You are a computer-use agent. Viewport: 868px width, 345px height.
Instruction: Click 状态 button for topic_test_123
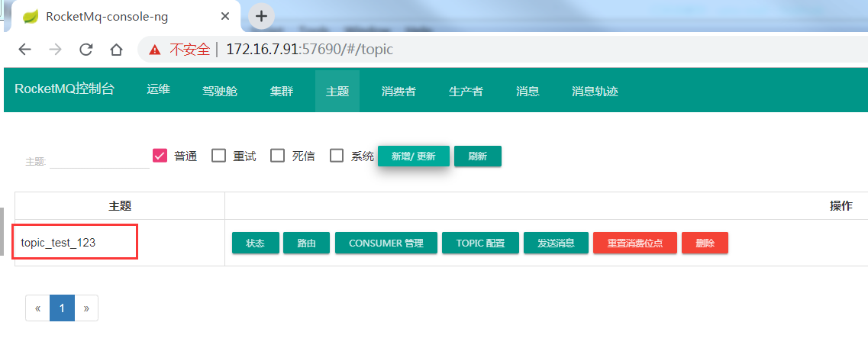[x=255, y=243]
